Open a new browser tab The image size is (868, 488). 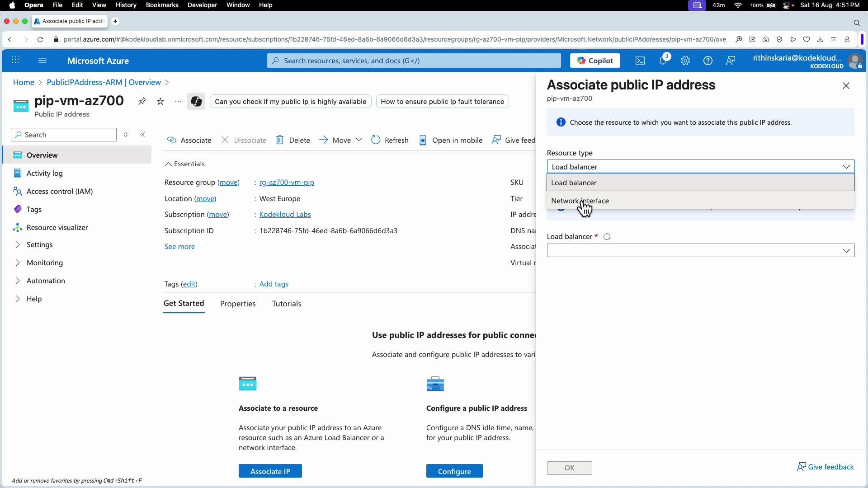coord(115,21)
